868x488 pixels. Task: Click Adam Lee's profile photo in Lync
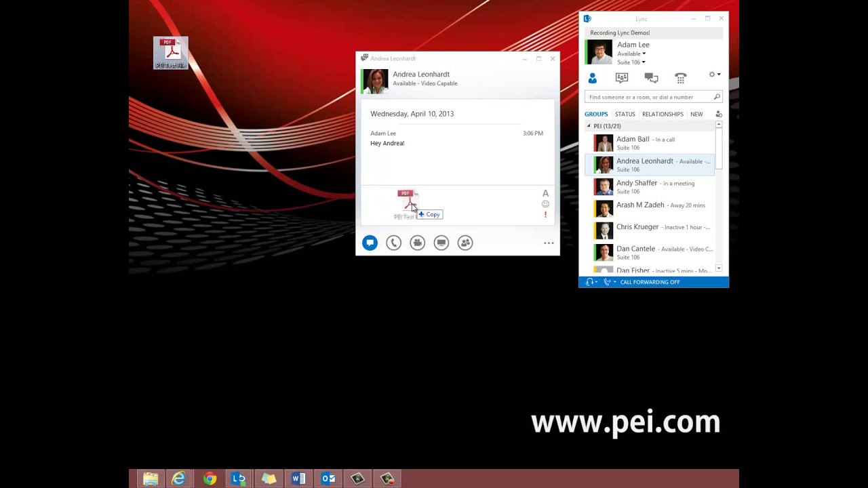(599, 52)
